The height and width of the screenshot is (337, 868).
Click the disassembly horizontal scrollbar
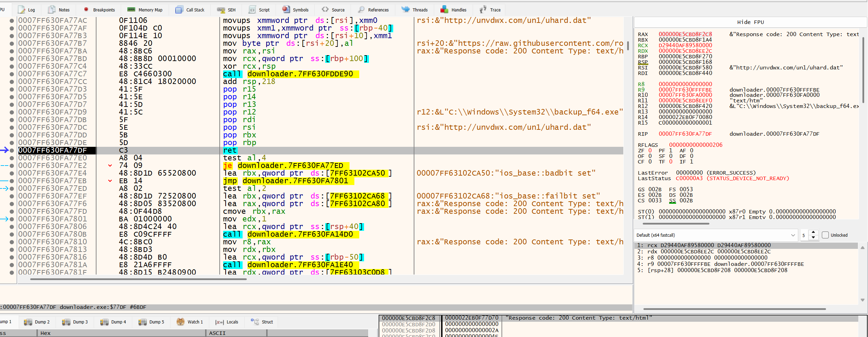click(138, 279)
